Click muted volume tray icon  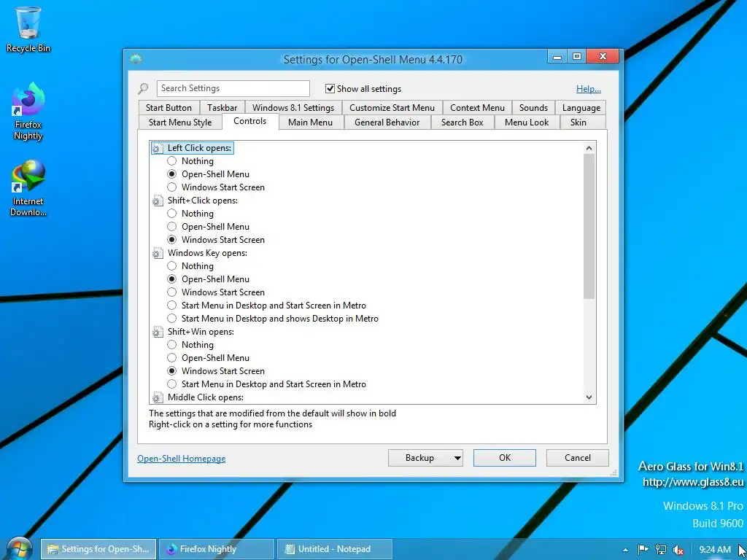(678, 549)
